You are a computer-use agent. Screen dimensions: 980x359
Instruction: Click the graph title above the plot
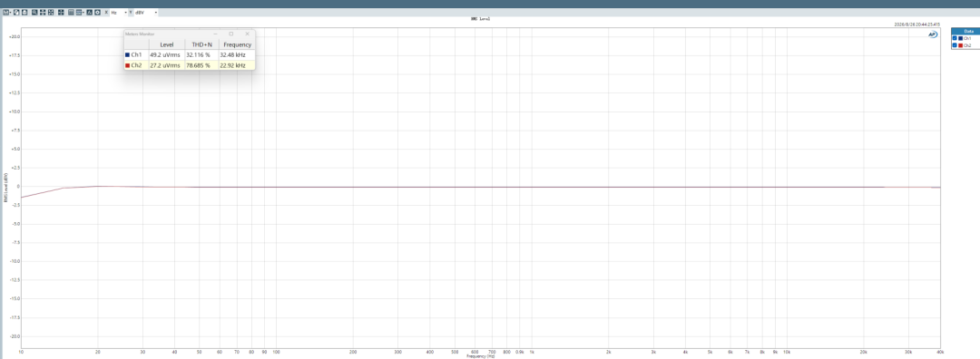(x=481, y=19)
